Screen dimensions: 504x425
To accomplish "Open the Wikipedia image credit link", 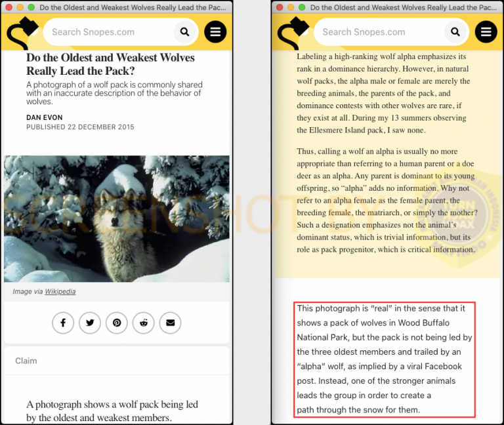I will [x=60, y=291].
